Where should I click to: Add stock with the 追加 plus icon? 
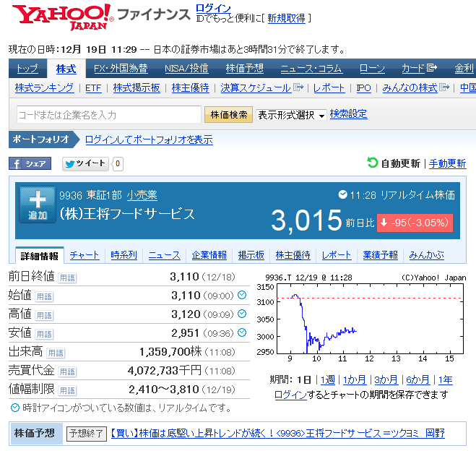pos(38,205)
